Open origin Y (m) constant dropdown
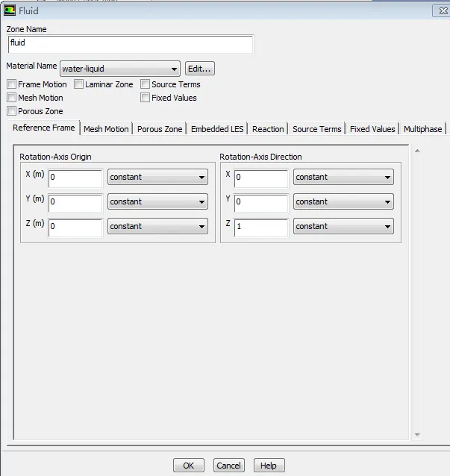This screenshot has height=476, width=450. (157, 201)
